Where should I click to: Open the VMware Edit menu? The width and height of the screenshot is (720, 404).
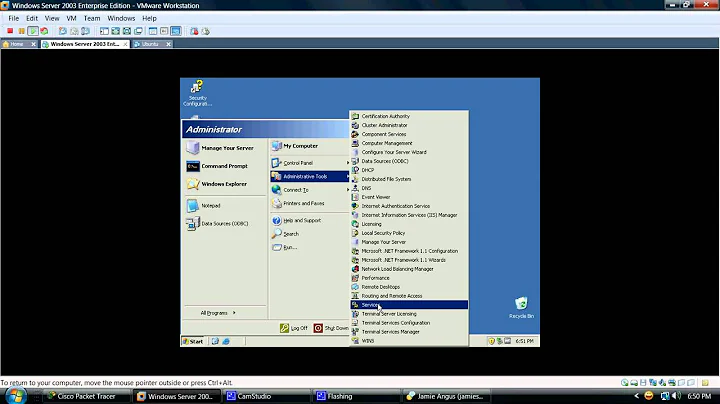pos(32,18)
